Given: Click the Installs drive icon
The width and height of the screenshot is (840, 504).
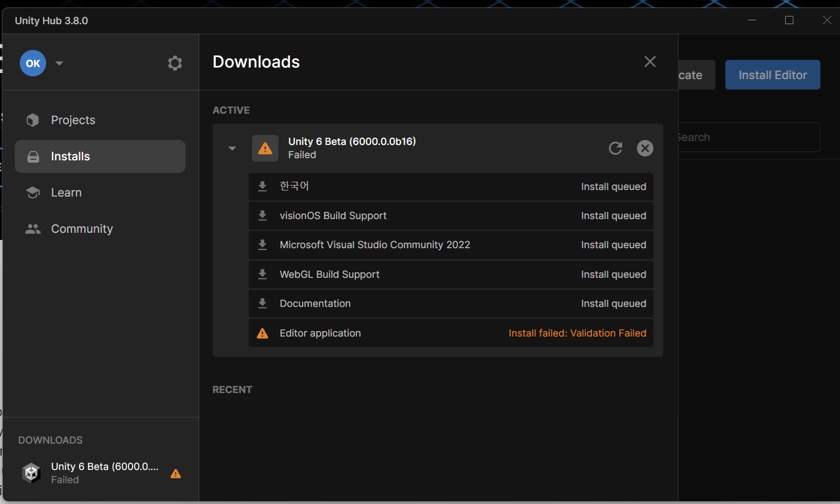Looking at the screenshot, I should pyautogui.click(x=33, y=156).
